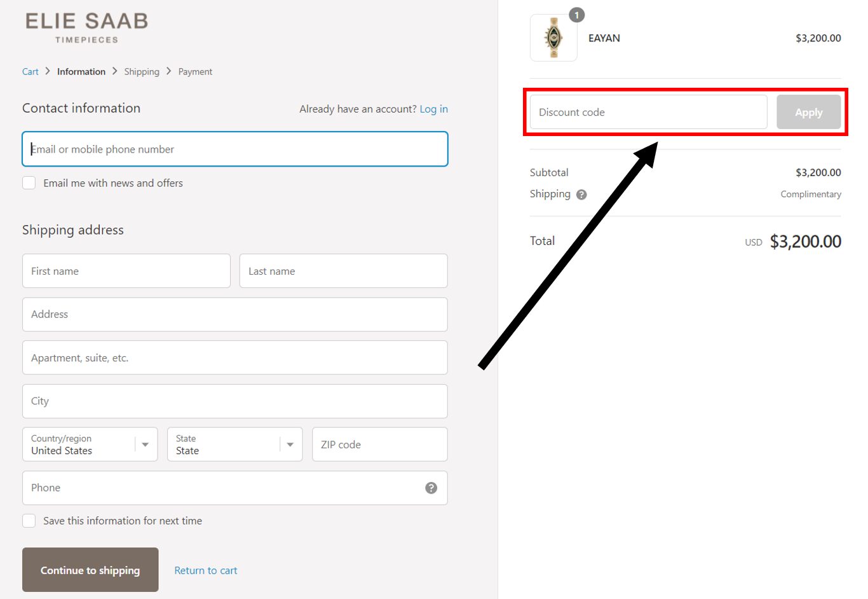Click the total price $3,200.00 next to USD

point(805,242)
